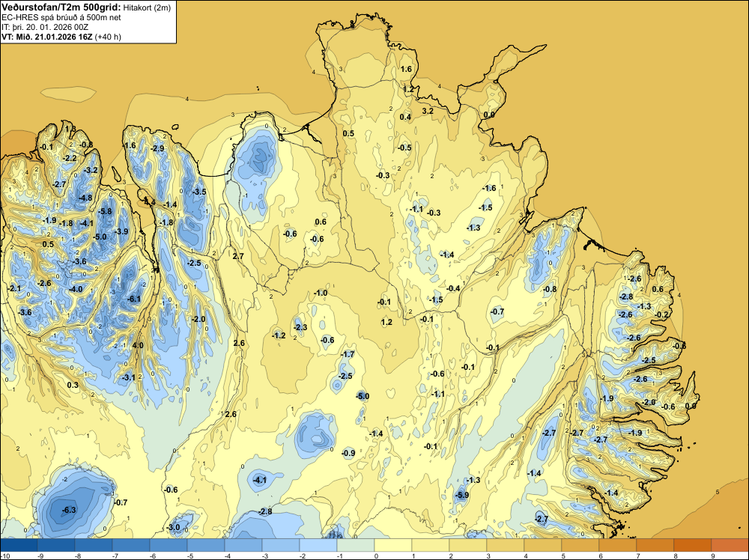The width and height of the screenshot is (749, 560).
Task: Click the -1.0 temperature reading
Action: 321,293
